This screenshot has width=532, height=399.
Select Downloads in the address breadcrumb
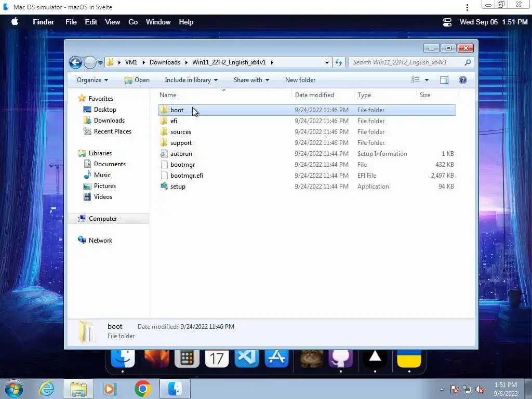tap(165, 62)
